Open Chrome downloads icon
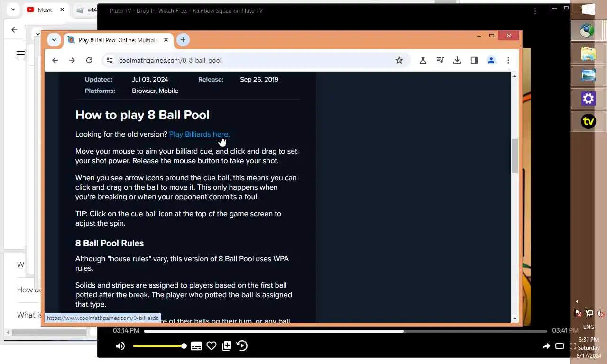Image resolution: width=607 pixels, height=364 pixels. [457, 60]
